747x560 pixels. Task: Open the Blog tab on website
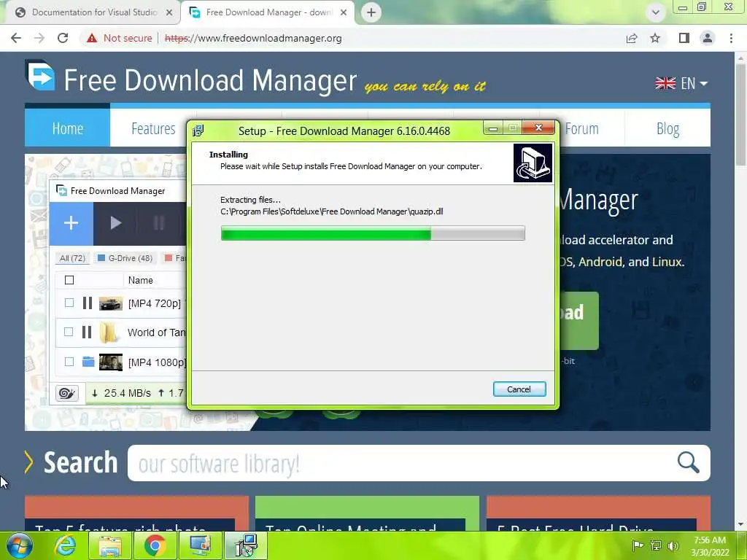click(667, 128)
